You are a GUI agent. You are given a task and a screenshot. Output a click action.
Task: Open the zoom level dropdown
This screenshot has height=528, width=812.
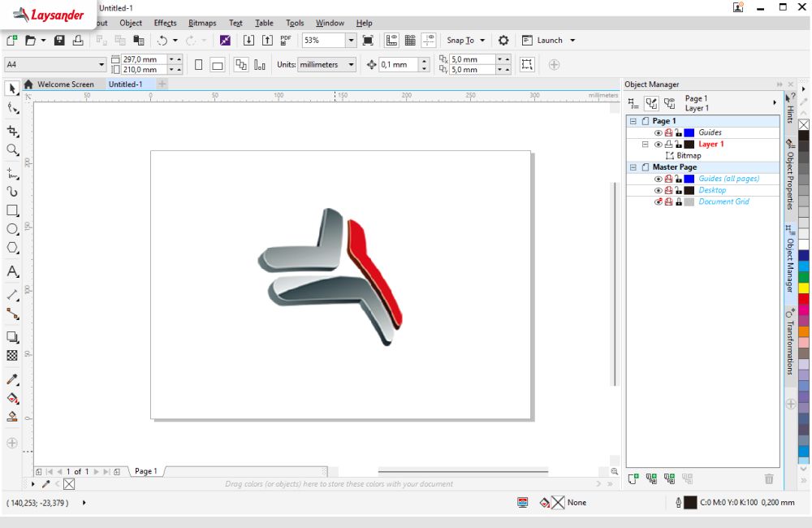click(x=351, y=41)
